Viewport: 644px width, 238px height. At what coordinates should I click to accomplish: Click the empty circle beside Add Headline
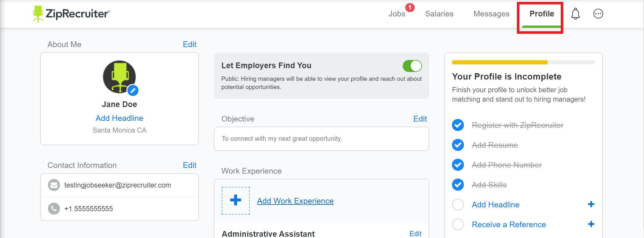tap(458, 205)
